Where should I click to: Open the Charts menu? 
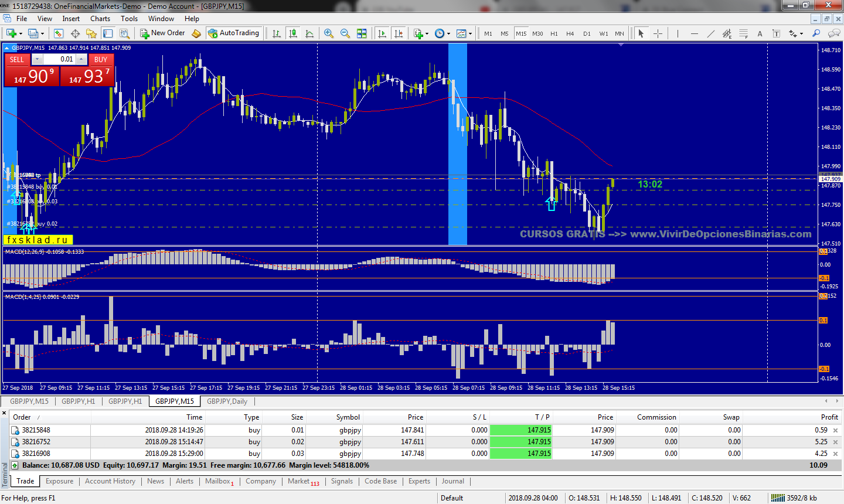point(100,19)
